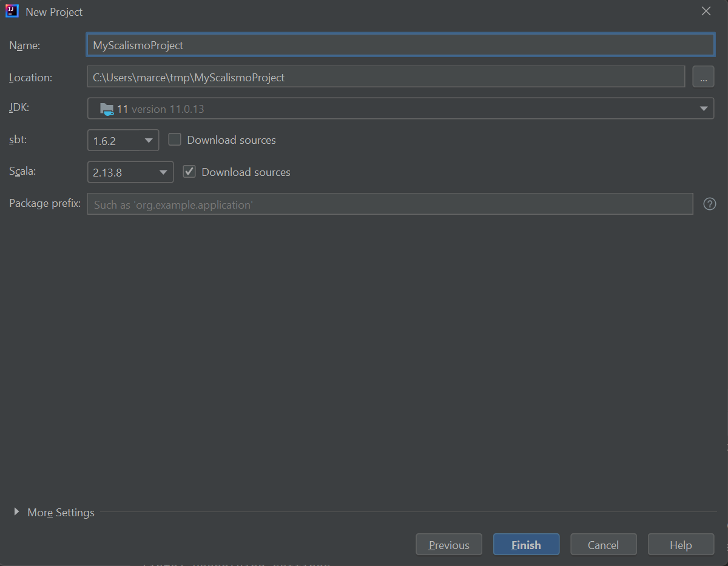The image size is (728, 566).
Task: Click the More Settings disclosure triangle
Action: tap(17, 511)
